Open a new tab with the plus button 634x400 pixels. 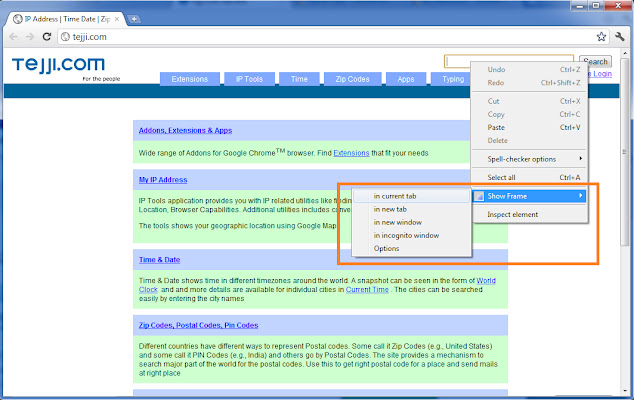click(134, 19)
